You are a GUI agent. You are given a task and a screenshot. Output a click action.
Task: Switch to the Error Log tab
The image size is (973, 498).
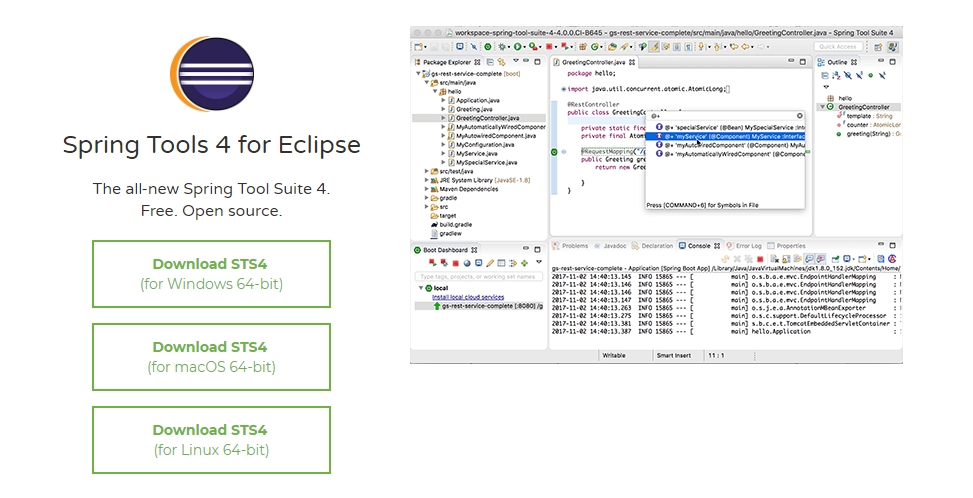(x=744, y=246)
